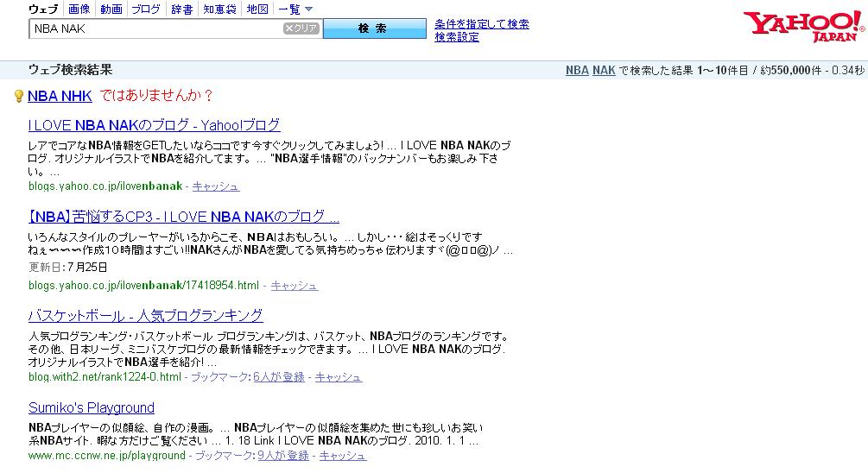Click the NBA NHK spelling suggestion
The height and width of the screenshot is (473, 868).
60,96
